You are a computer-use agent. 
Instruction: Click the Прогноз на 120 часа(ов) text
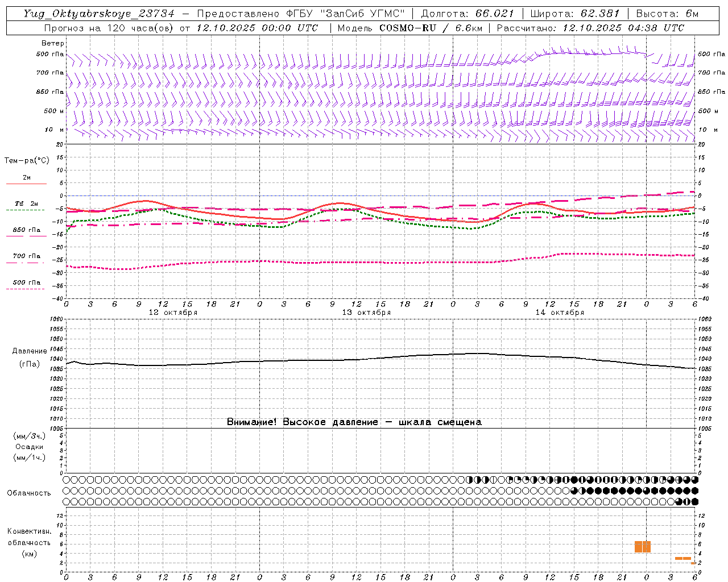click(x=109, y=28)
